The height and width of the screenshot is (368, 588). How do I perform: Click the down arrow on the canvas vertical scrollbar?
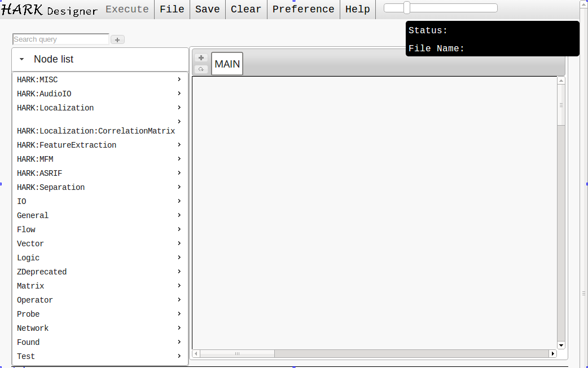click(x=561, y=345)
